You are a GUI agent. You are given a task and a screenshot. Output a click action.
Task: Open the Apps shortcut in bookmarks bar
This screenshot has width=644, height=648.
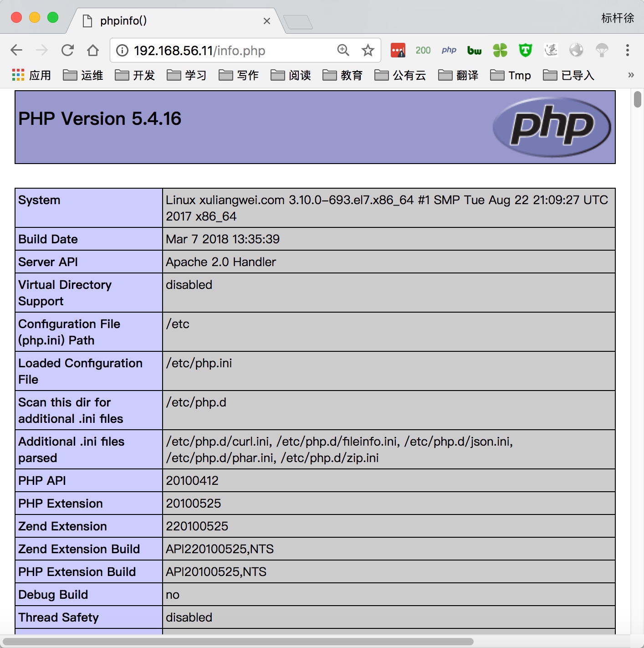[x=31, y=75]
